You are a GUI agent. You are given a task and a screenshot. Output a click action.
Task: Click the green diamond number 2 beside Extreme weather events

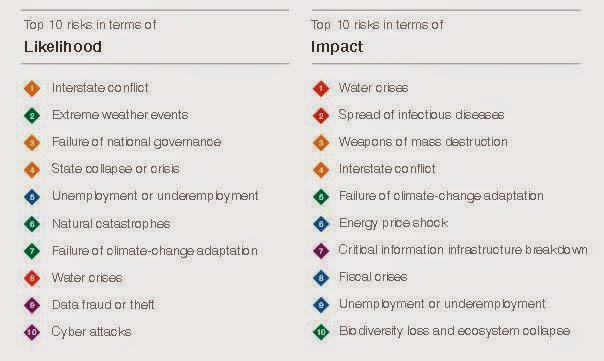[32, 116]
